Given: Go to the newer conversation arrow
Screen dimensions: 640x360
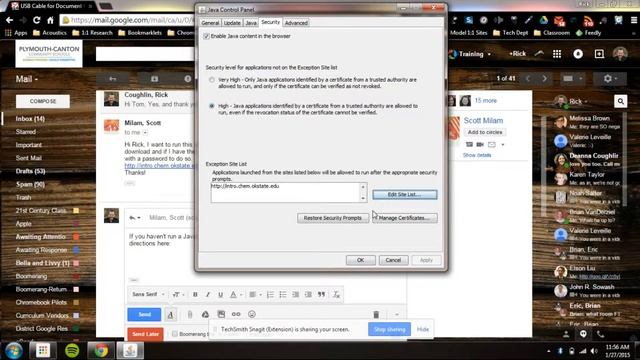Looking at the screenshot, I should (x=528, y=78).
